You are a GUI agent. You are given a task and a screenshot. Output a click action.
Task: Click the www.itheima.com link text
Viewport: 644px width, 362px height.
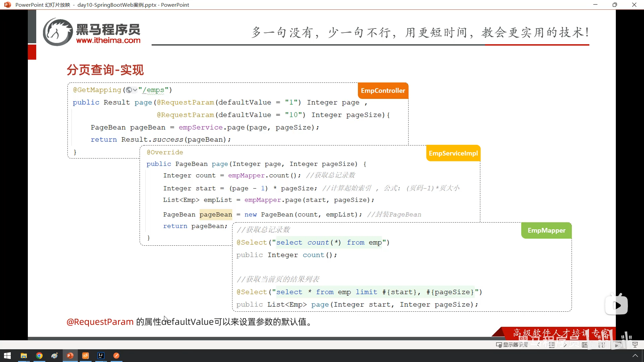tap(108, 40)
